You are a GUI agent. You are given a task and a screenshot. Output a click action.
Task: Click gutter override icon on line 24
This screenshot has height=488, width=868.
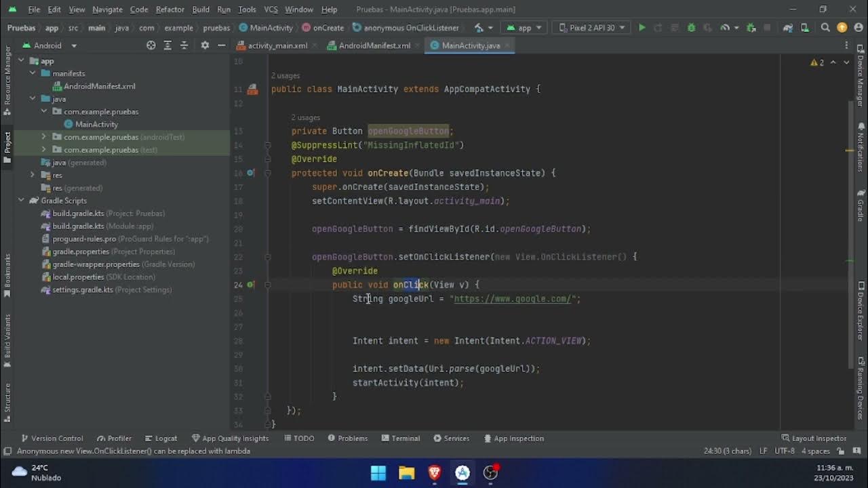coord(251,285)
